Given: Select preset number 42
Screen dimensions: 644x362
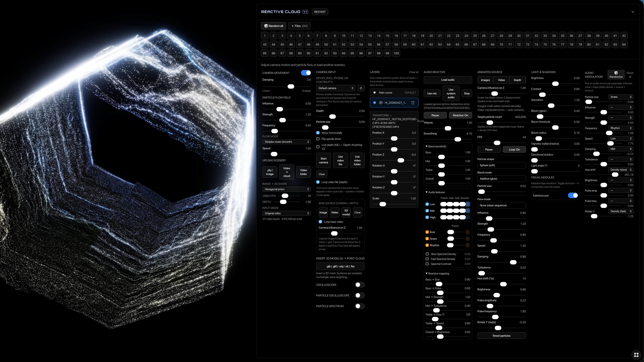Looking at the screenshot, I should click(624, 36).
